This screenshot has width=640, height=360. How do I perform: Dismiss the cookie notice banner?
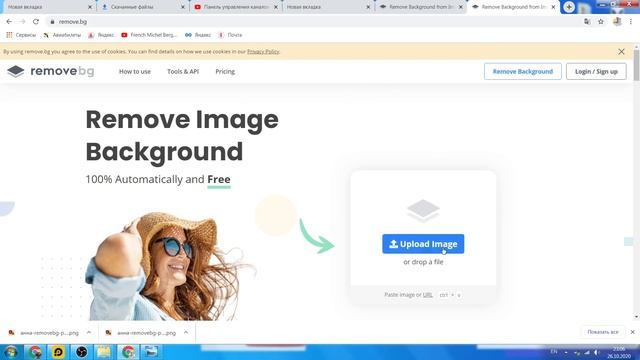point(621,51)
